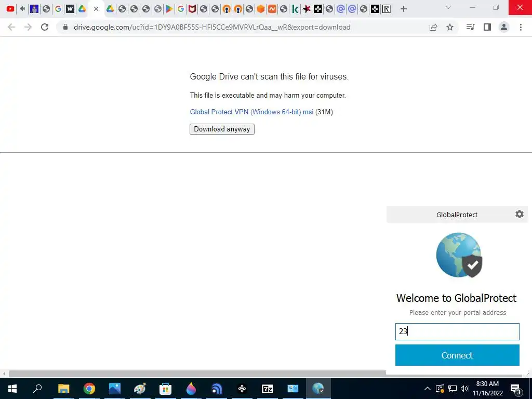
Task: Click the address bar URL text
Action: click(212, 27)
